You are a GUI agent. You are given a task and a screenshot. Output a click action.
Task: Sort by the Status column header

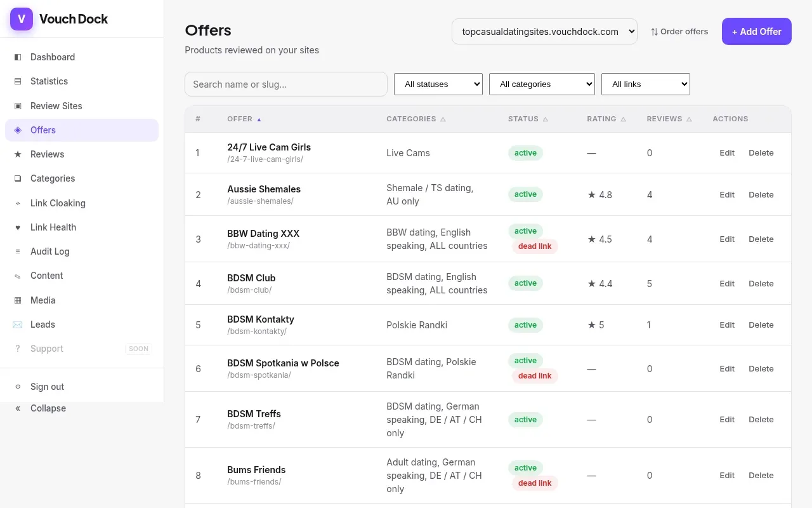528,119
